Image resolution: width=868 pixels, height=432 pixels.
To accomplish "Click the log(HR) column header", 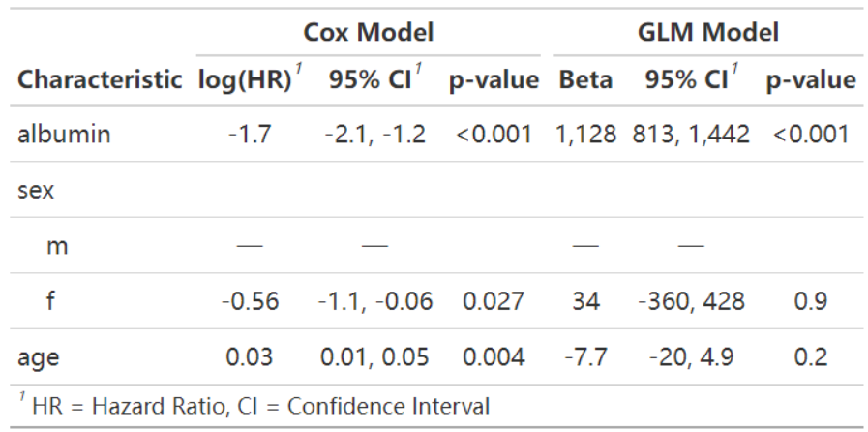I will [x=250, y=80].
